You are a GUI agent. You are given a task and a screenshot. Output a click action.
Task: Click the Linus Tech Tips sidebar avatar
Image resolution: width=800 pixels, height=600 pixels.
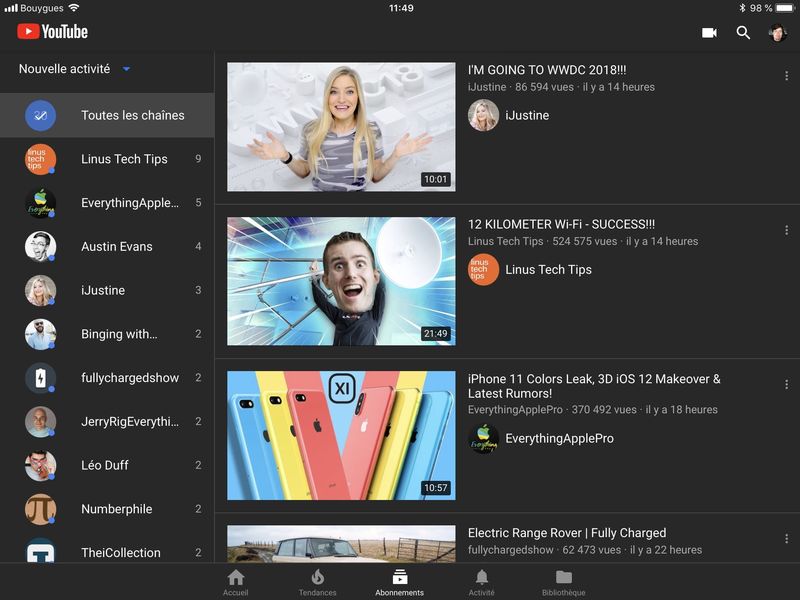tap(40, 159)
